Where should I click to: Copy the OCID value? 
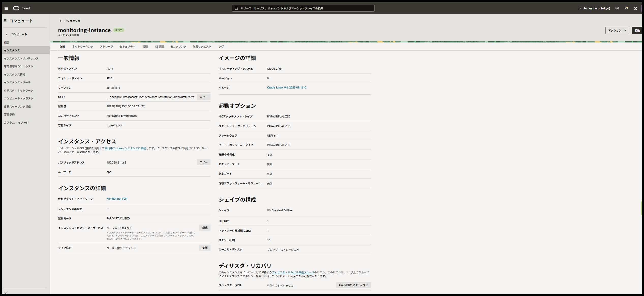point(203,97)
